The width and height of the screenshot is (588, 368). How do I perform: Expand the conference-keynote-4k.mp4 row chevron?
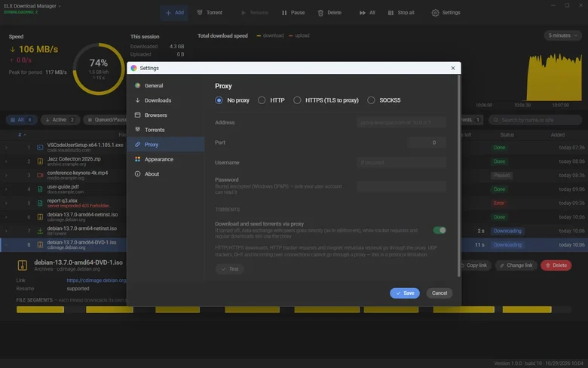click(x=6, y=175)
